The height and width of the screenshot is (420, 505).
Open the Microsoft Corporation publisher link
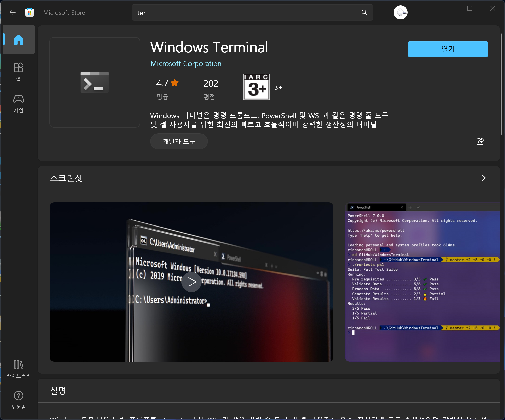[186, 63]
